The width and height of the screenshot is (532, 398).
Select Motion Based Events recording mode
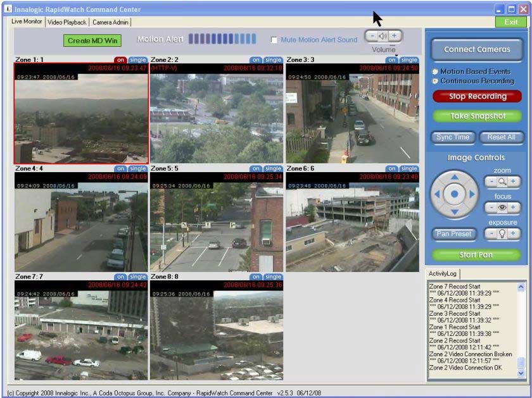tap(435, 72)
